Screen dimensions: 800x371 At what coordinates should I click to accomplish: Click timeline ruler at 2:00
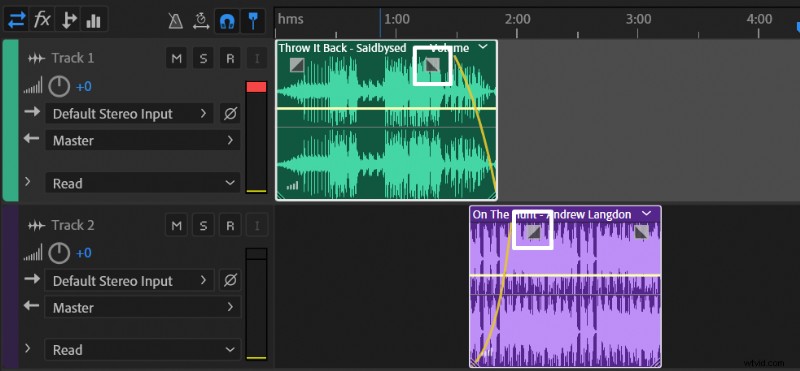click(x=517, y=19)
